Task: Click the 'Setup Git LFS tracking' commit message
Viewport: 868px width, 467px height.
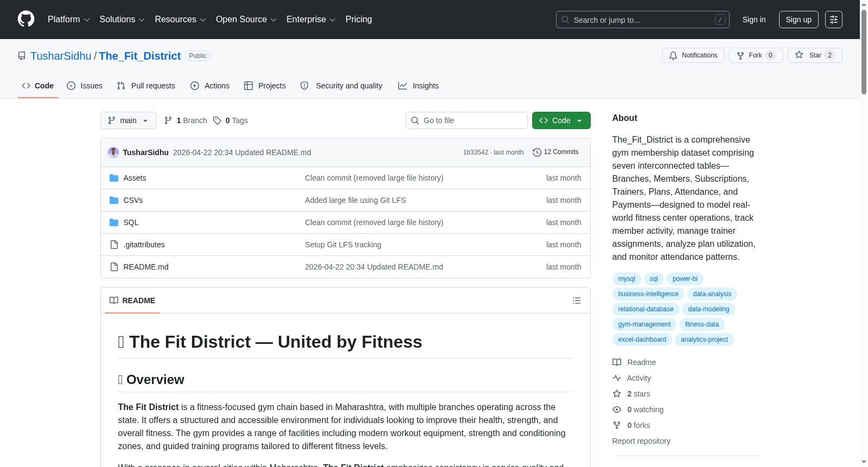Action: pos(343,245)
